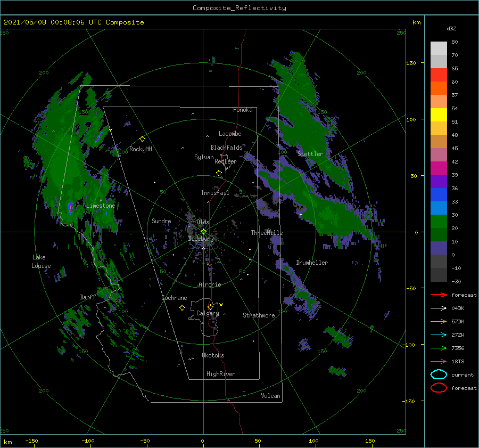Select the bright green 30 dBZ swatch

click(439, 222)
